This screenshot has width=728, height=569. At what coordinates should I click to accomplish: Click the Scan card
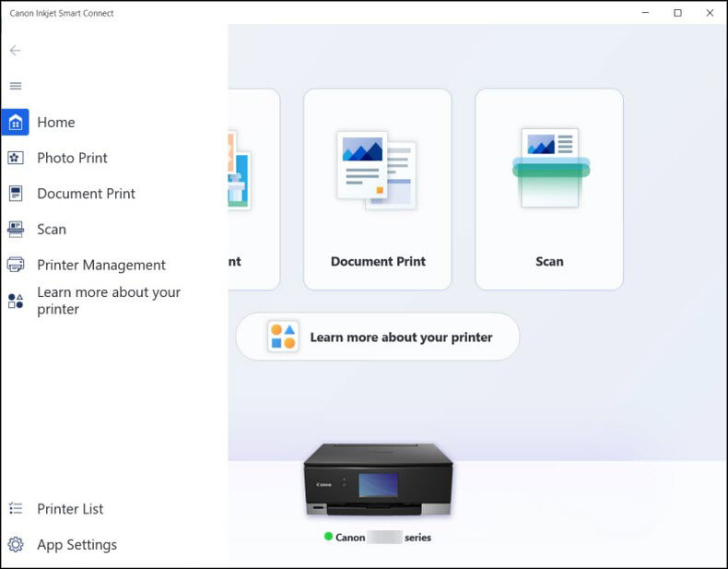pos(549,189)
